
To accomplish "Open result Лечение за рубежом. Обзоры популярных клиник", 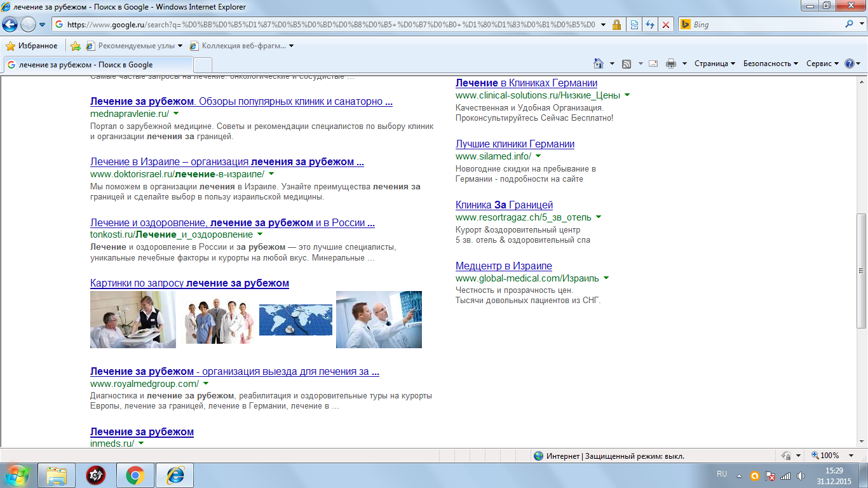I will (241, 102).
